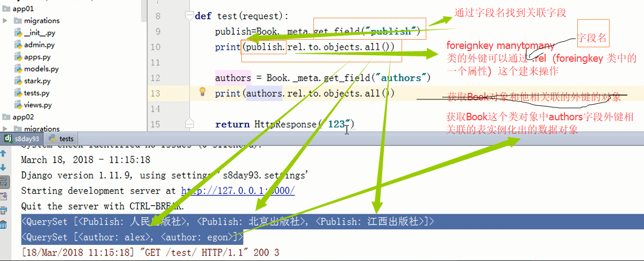
Task: Click 'def test(request):' code on line 8
Action: pyautogui.click(x=242, y=16)
